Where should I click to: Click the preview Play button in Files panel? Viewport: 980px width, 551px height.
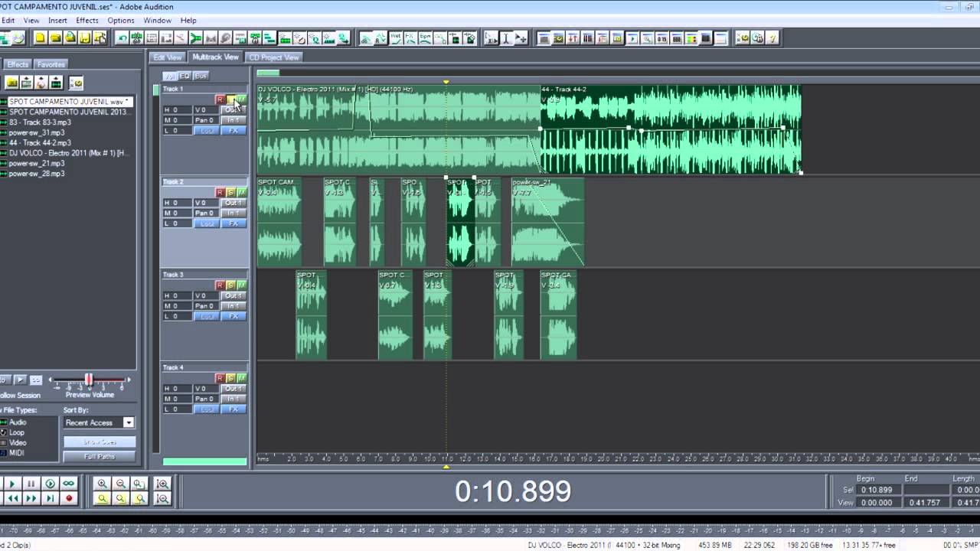21,380
